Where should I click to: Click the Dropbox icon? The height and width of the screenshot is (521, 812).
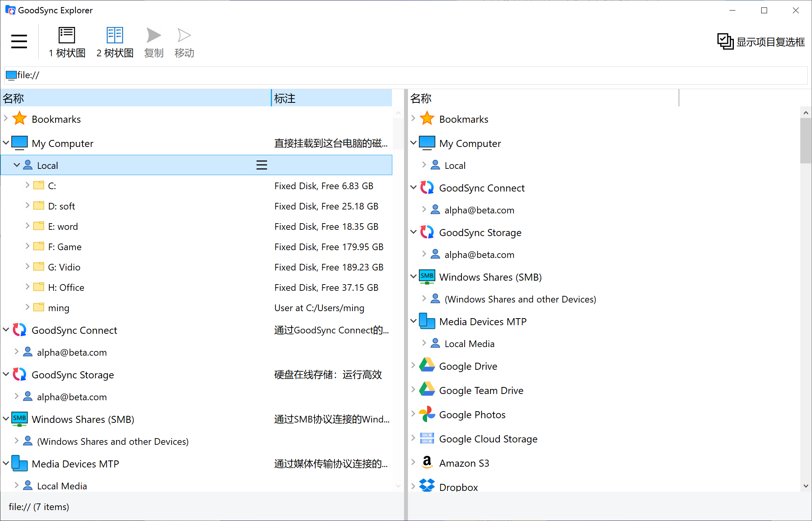(x=427, y=485)
